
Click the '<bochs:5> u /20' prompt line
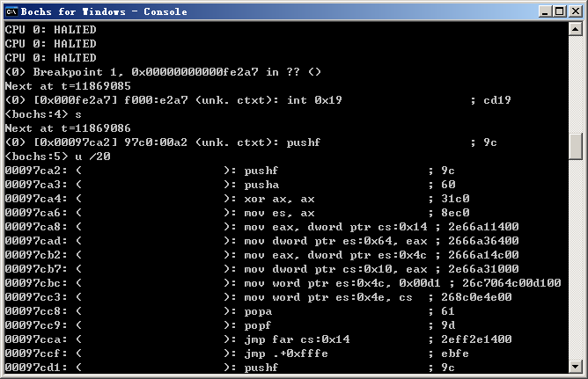(58, 157)
